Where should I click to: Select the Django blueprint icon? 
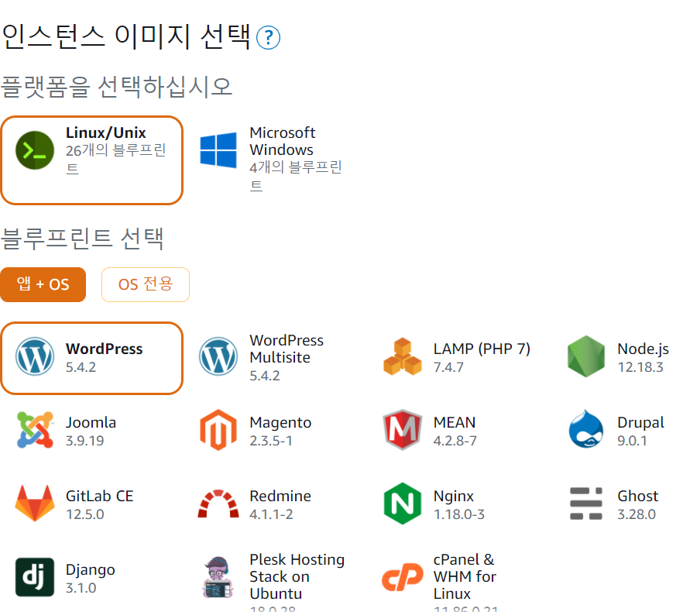click(x=35, y=578)
